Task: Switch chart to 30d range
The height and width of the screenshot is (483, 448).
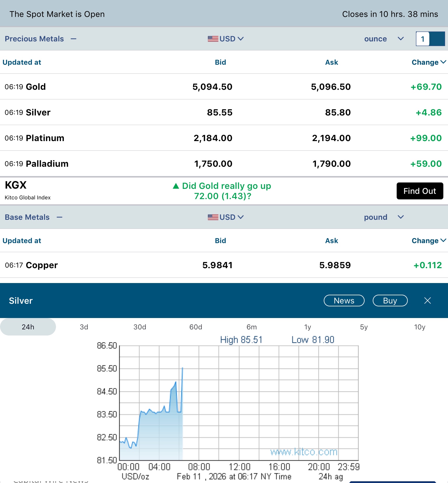Action: click(x=140, y=327)
